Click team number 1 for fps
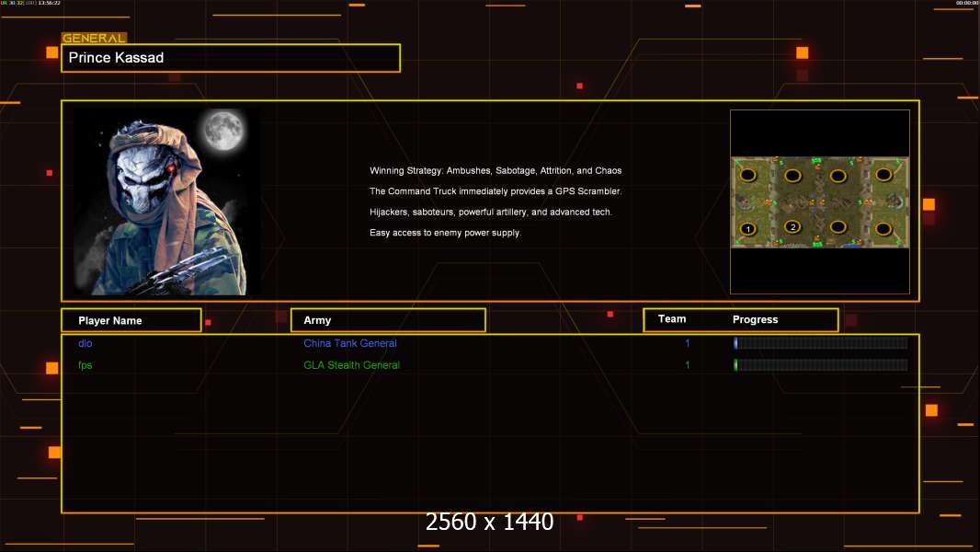Image resolution: width=980 pixels, height=552 pixels. click(687, 365)
